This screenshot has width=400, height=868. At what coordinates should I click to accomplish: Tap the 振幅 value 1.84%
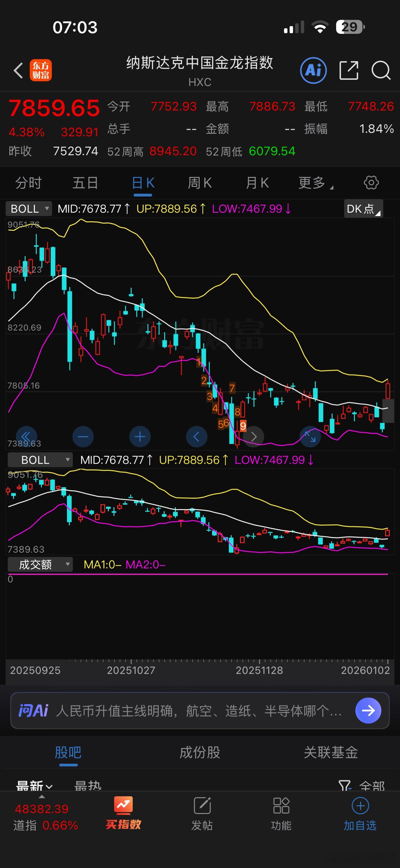(x=376, y=129)
